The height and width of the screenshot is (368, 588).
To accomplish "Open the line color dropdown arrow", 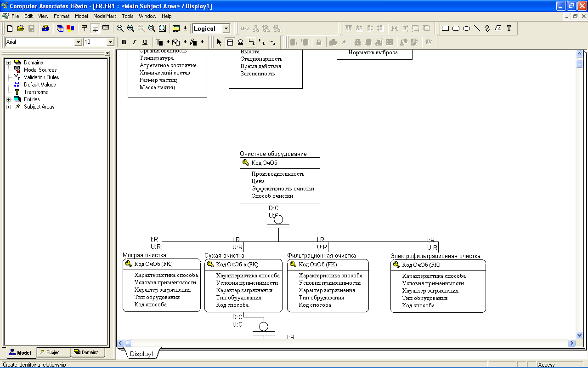I will pyautogui.click(x=202, y=42).
